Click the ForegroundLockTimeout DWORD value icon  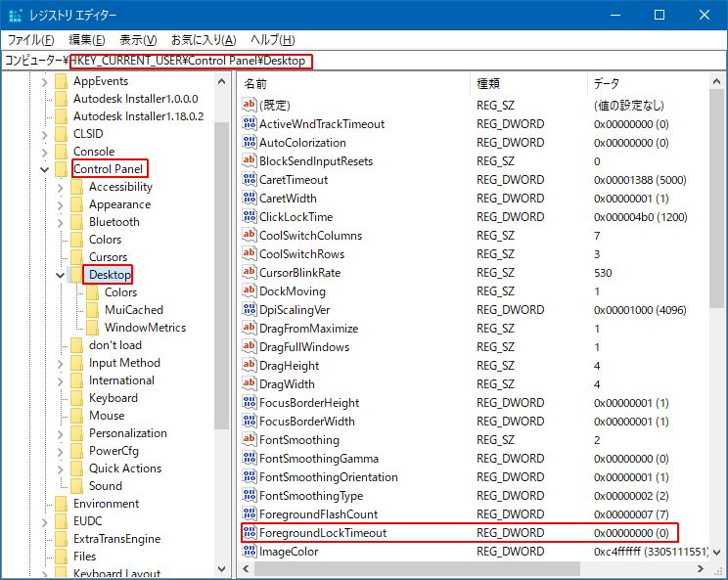(x=250, y=533)
